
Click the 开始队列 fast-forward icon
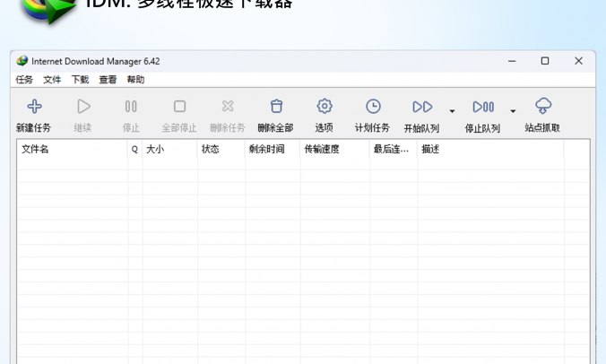coord(422,107)
